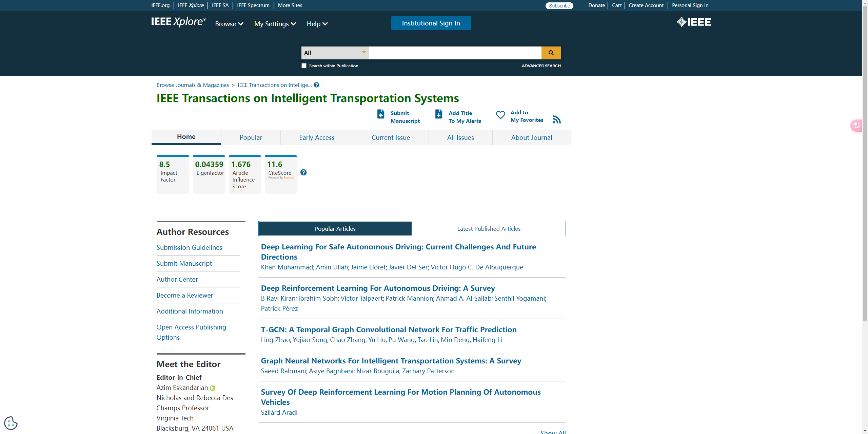This screenshot has width=868, height=434.
Task: Click help icon beside journal metrics
Action: [303, 172]
